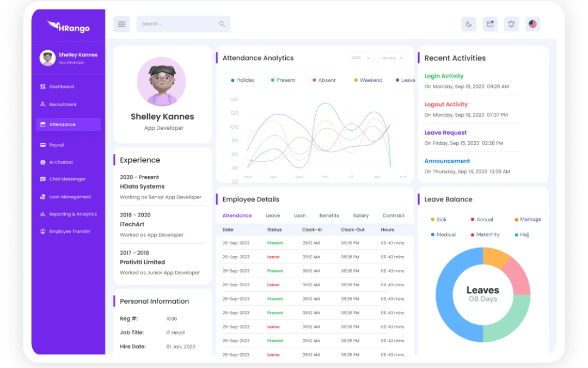
Task: Expand the January month dropdown
Action: [392, 58]
